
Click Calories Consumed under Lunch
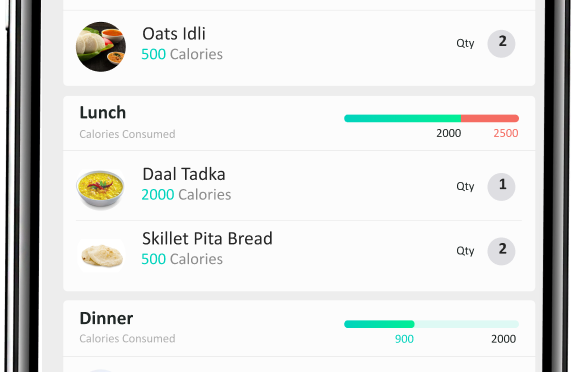[x=127, y=134]
